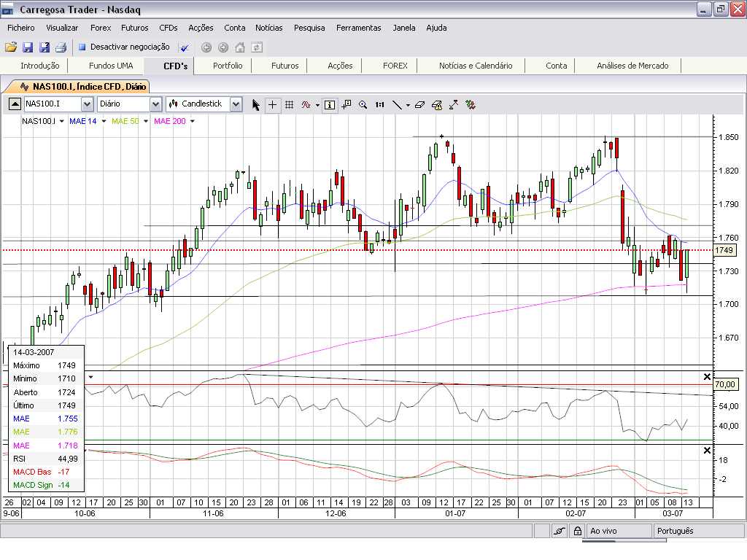Viewport: 747px width, 560px height.
Task: Toggle Desactivar negociação option
Action: 124,47
